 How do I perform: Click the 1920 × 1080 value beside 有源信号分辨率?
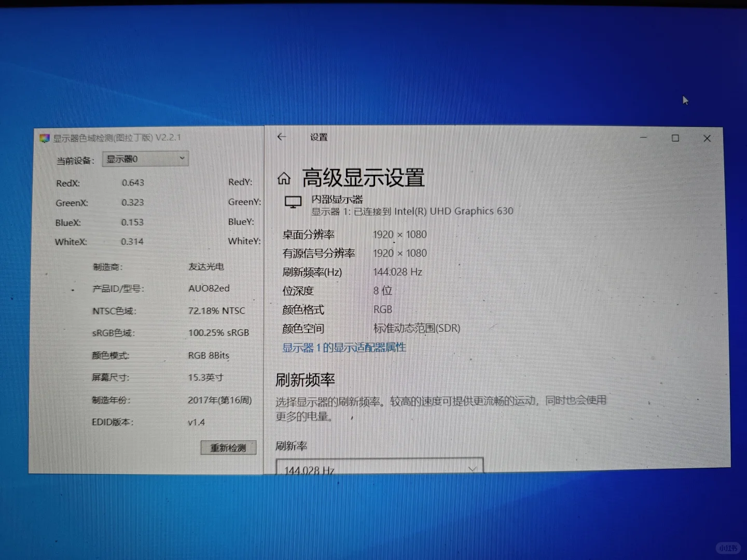(399, 253)
